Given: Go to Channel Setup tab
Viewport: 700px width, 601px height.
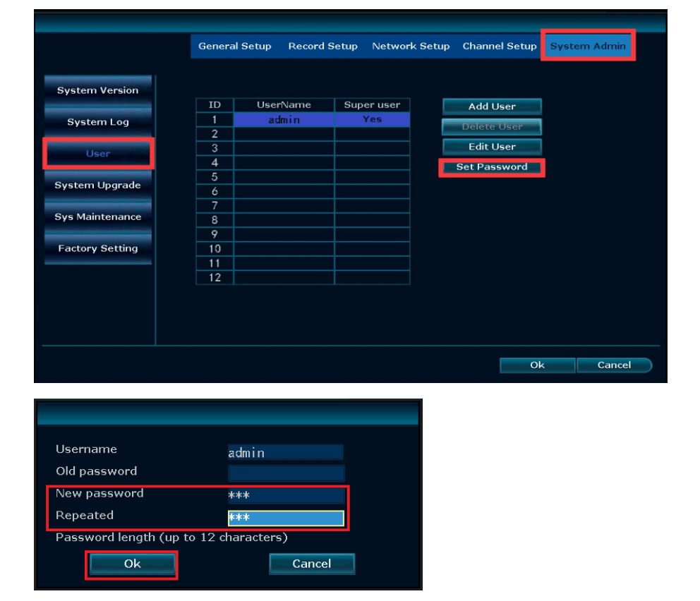Looking at the screenshot, I should click(x=500, y=47).
